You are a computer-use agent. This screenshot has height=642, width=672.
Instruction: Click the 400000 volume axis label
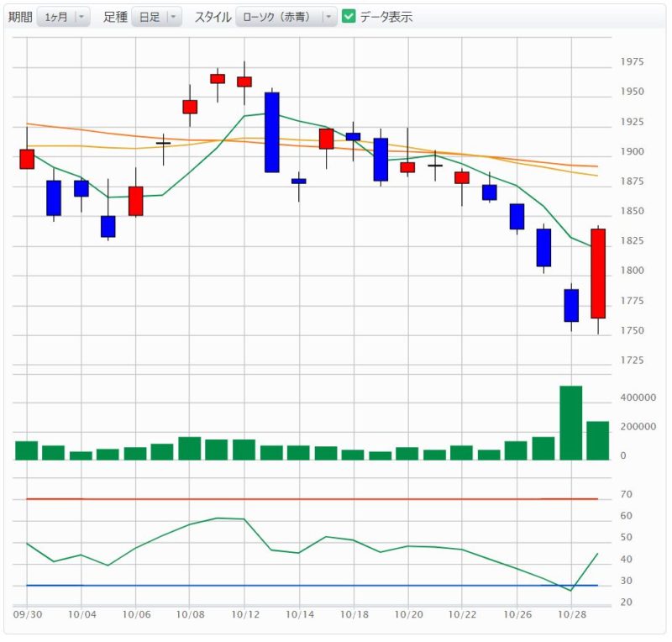point(638,397)
